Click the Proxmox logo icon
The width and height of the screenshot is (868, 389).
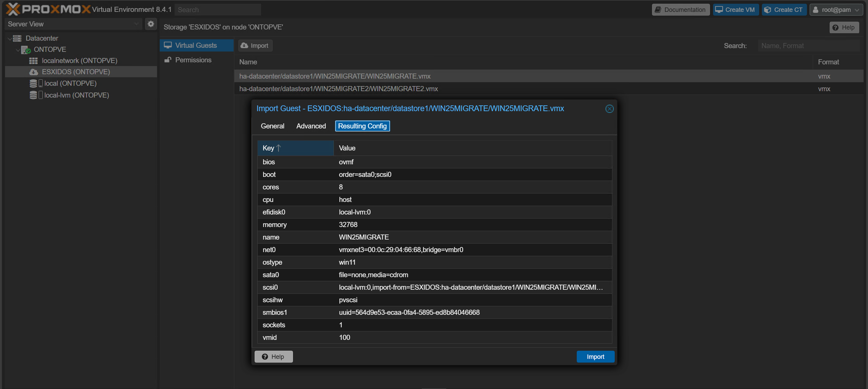pyautogui.click(x=13, y=9)
